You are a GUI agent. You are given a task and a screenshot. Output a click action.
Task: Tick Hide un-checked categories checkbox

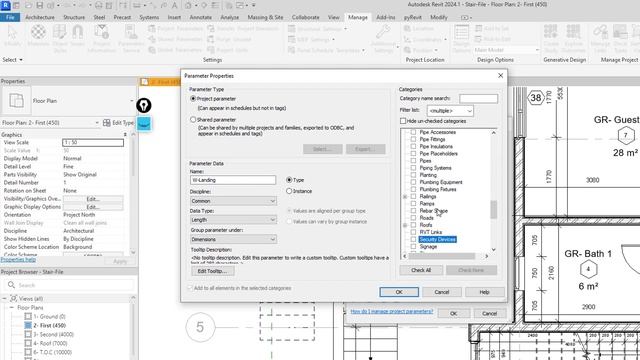pyautogui.click(x=403, y=121)
